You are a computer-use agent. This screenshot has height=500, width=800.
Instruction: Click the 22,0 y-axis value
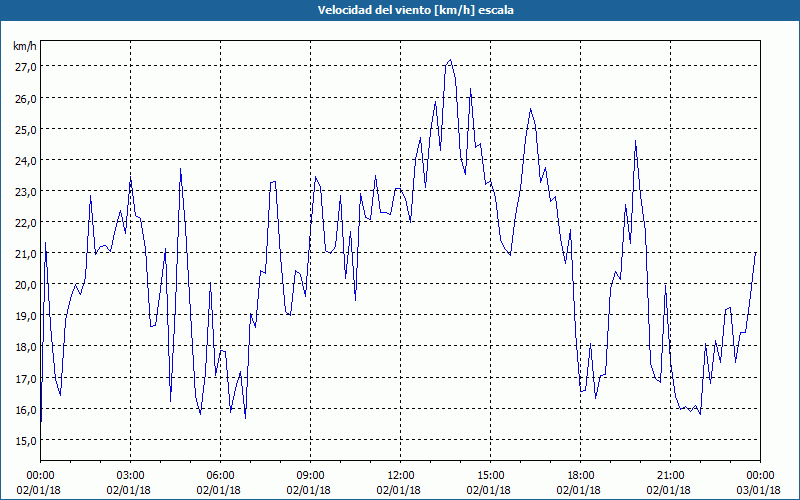click(x=25, y=223)
